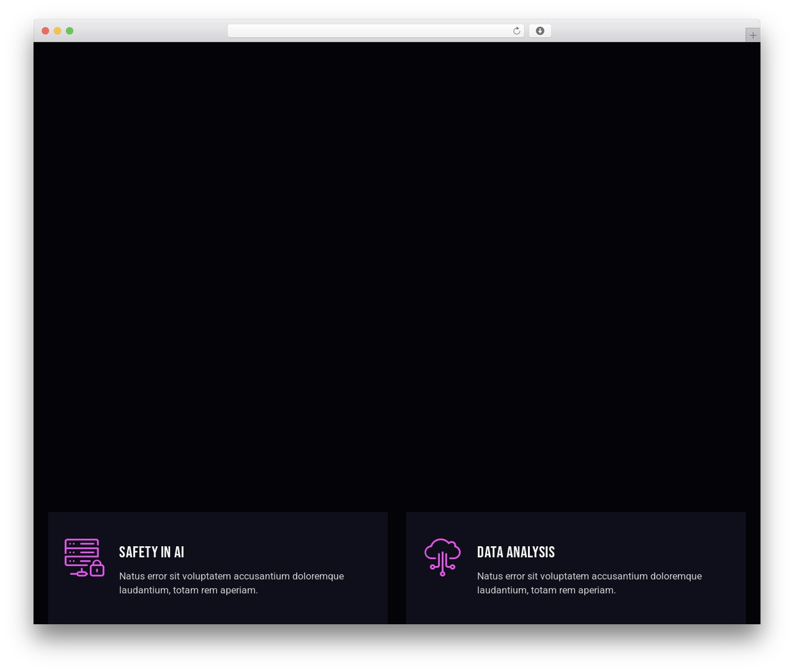Focus the browser address bar
The width and height of the screenshot is (794, 672).
click(x=376, y=31)
